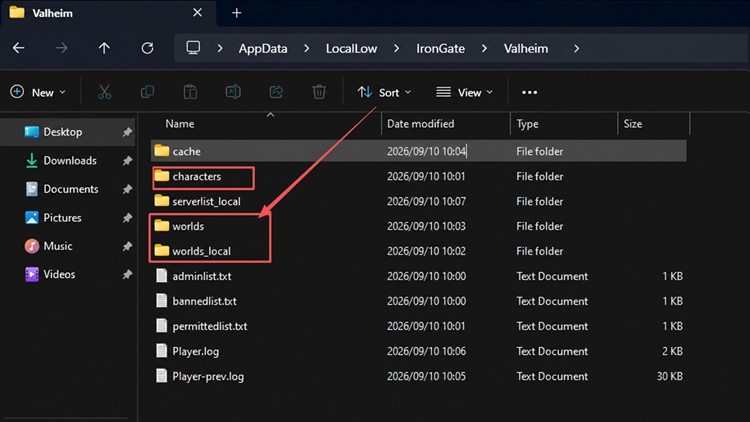Click the bannedlist.txt file icon
This screenshot has height=422, width=750.
(162, 300)
